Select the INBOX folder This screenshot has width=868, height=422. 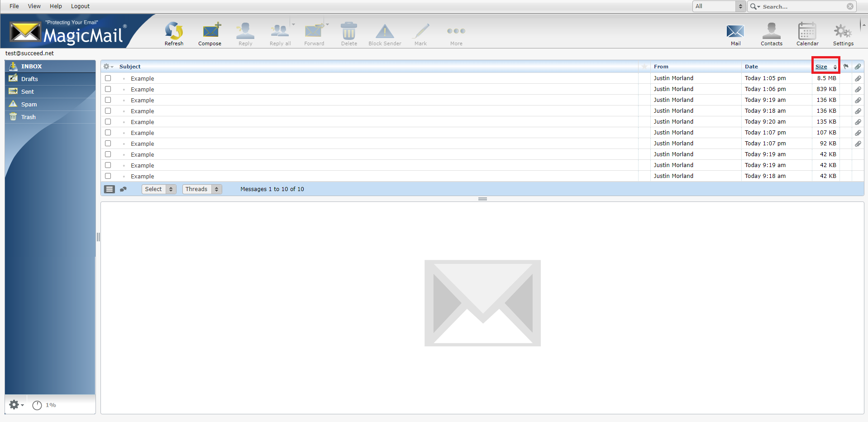pos(50,66)
